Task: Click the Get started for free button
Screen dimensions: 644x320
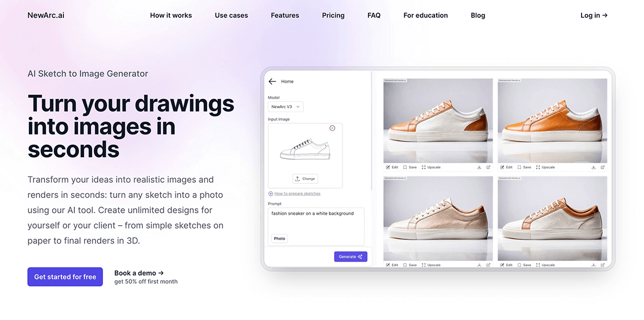Action: pos(65,277)
